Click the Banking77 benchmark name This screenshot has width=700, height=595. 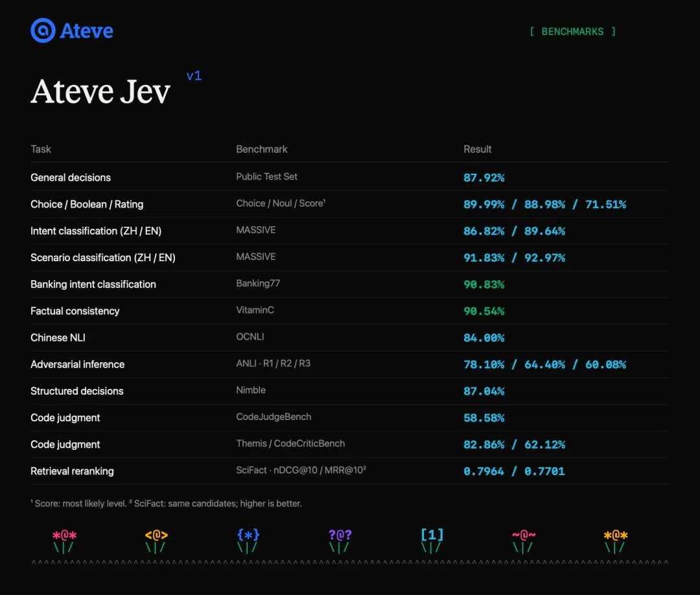[258, 283]
